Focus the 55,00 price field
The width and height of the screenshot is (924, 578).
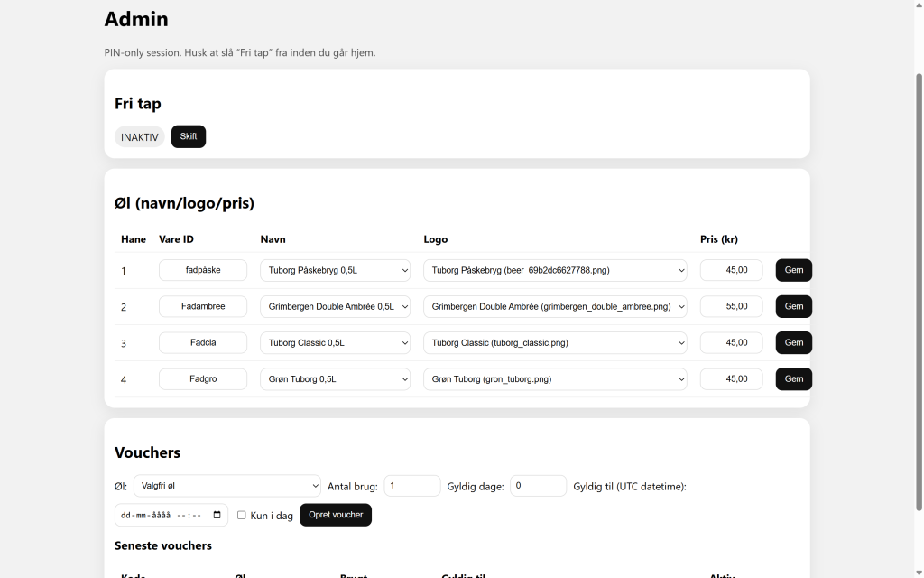click(731, 306)
